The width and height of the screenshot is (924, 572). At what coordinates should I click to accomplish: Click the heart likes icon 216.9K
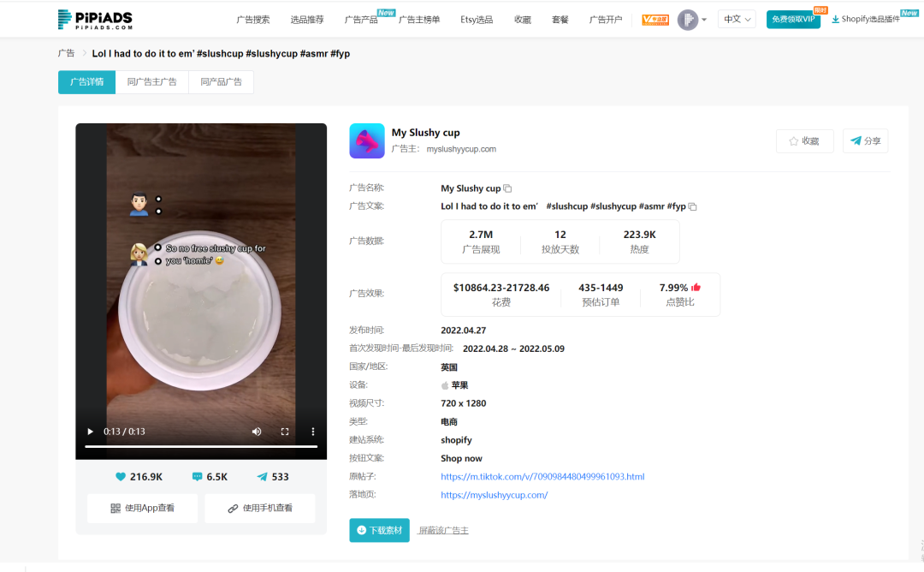[121, 476]
